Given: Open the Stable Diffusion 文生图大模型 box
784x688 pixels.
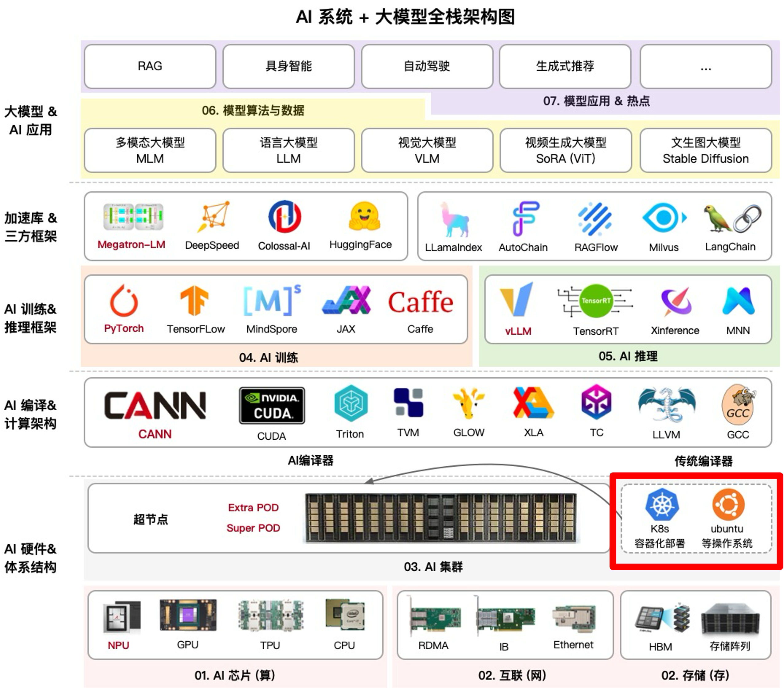Looking at the screenshot, I should click(705, 150).
